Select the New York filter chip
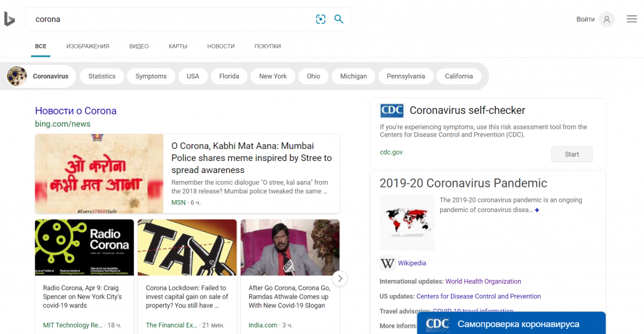This screenshot has height=334, width=644. tap(273, 76)
